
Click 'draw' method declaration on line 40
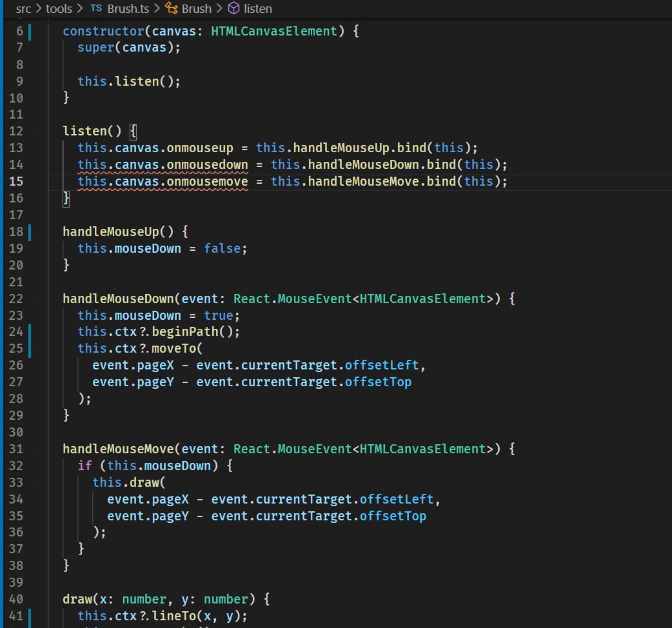coord(77,600)
